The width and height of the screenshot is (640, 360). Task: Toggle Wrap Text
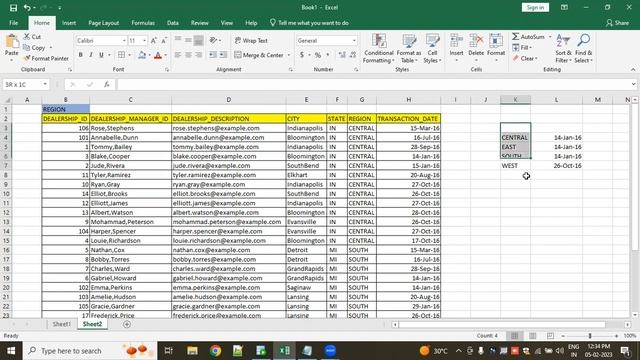pos(251,40)
